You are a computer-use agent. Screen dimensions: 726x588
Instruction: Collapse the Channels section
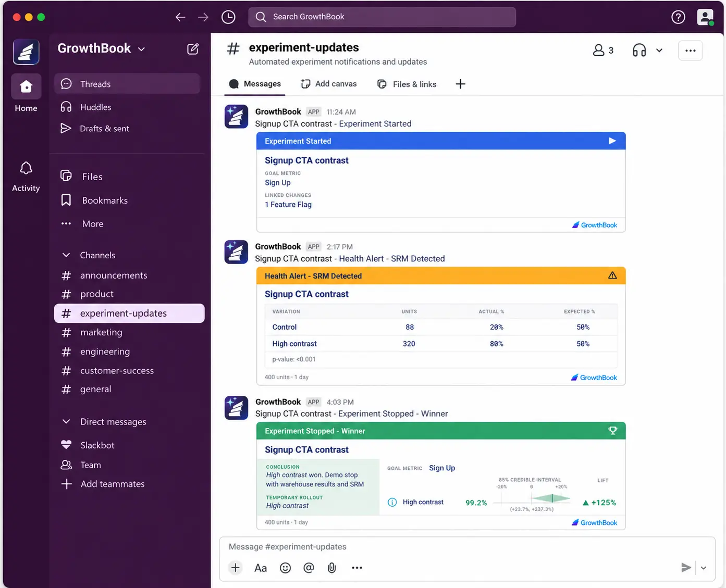point(66,255)
